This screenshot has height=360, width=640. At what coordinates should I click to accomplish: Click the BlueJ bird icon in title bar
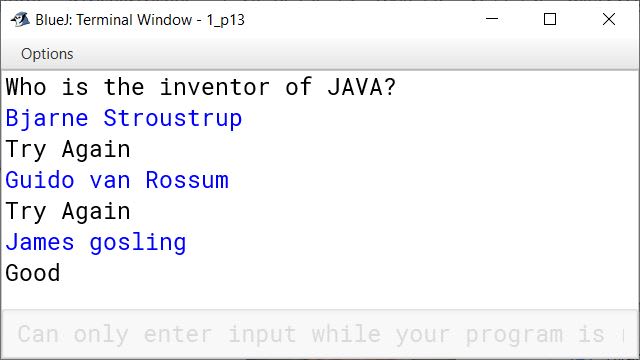pos(20,19)
